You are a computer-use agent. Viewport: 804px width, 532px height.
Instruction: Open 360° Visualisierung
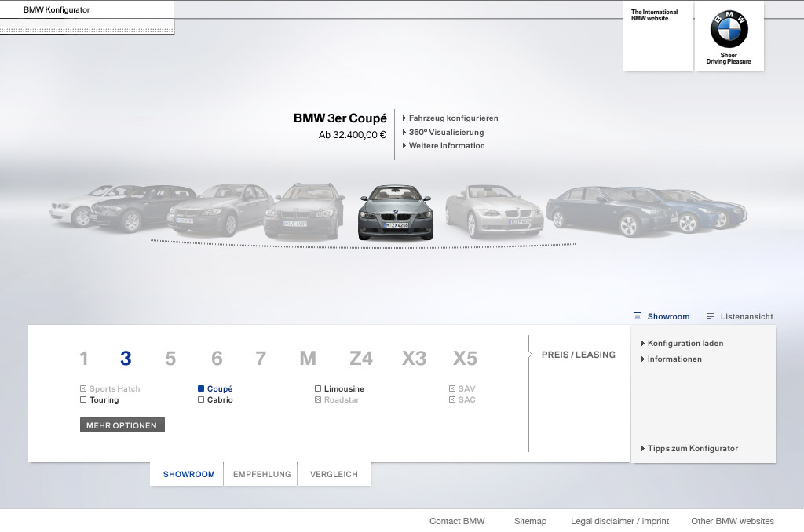[443, 133]
